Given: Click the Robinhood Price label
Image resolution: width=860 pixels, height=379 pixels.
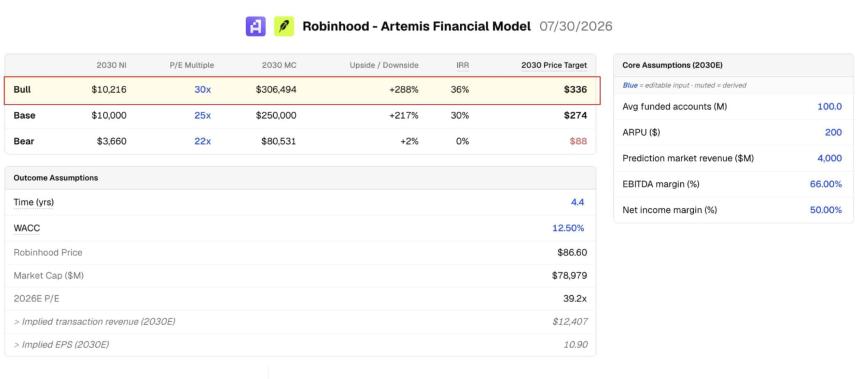Looking at the screenshot, I should click(x=48, y=252).
